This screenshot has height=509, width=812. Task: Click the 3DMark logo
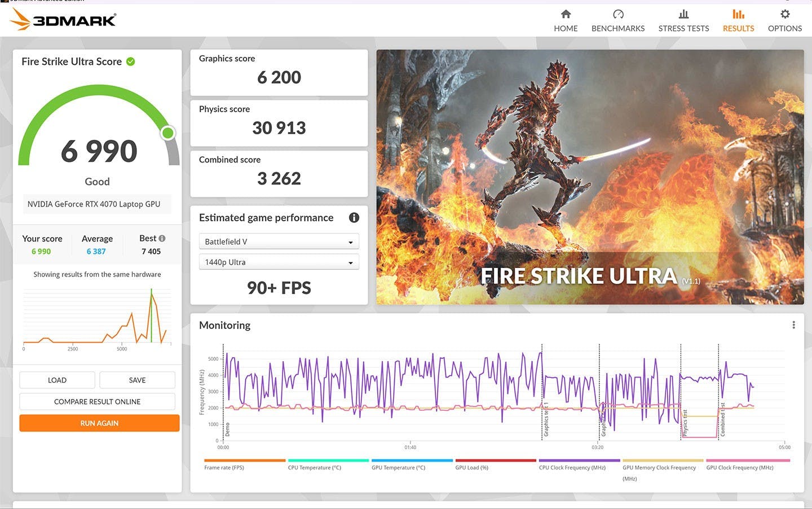pyautogui.click(x=63, y=20)
